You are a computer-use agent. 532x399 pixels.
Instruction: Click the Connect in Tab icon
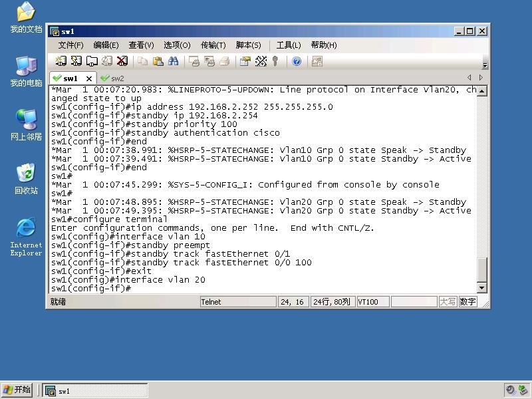pyautogui.click(x=92, y=61)
